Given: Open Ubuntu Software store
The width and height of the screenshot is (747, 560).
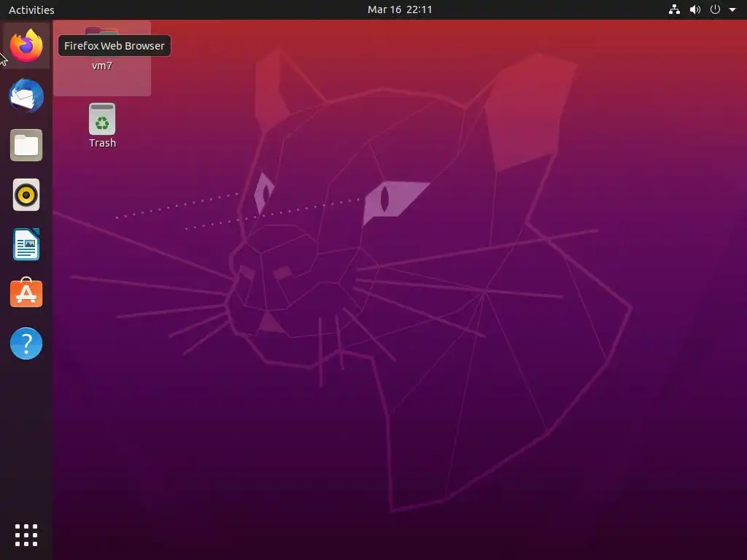Looking at the screenshot, I should [26, 293].
